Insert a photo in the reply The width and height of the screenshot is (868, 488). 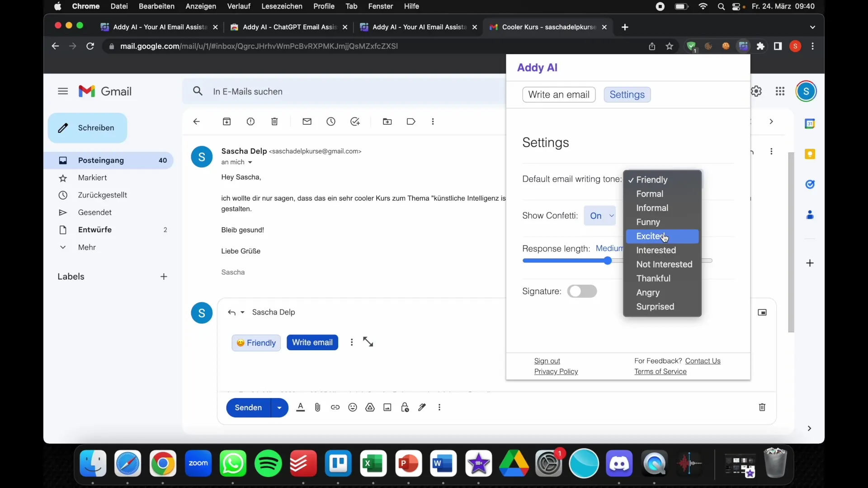[387, 408]
